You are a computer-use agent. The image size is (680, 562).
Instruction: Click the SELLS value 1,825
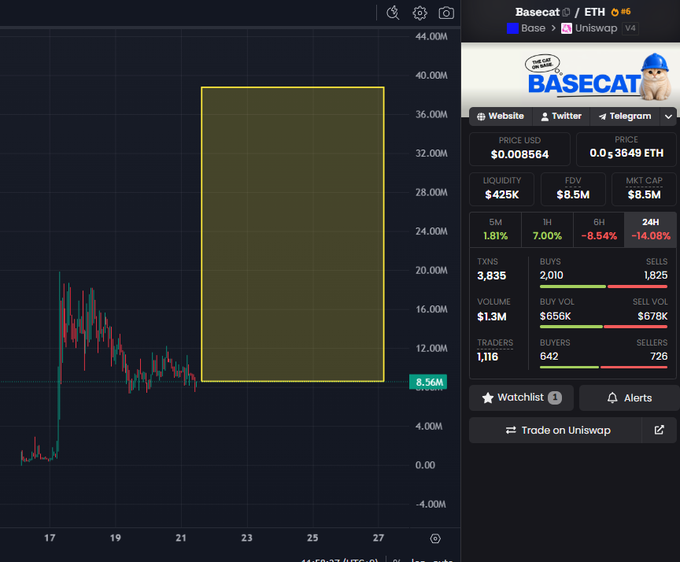click(656, 275)
